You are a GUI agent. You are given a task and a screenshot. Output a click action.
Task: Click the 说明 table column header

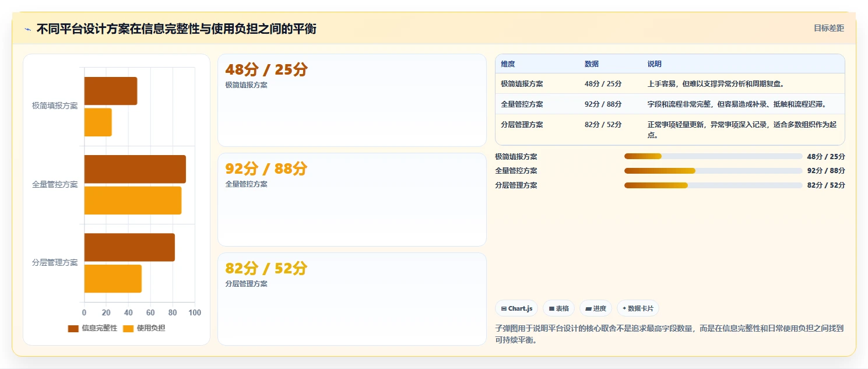coord(655,64)
